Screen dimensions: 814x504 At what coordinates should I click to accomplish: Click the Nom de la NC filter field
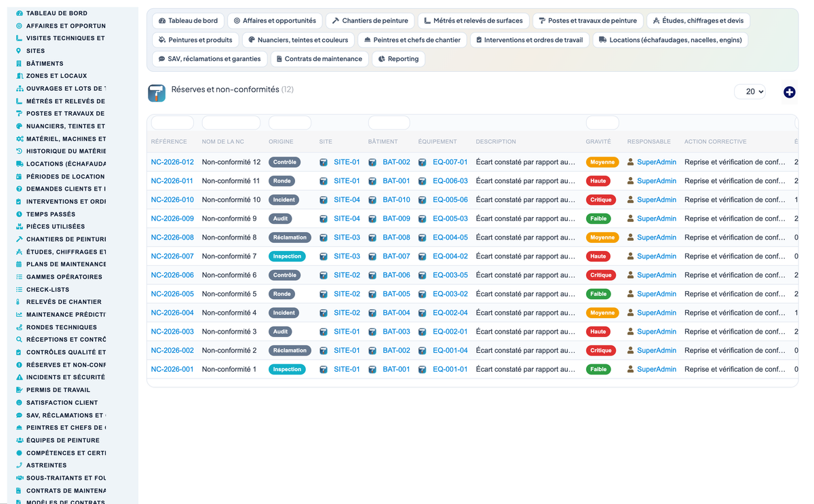(x=231, y=123)
